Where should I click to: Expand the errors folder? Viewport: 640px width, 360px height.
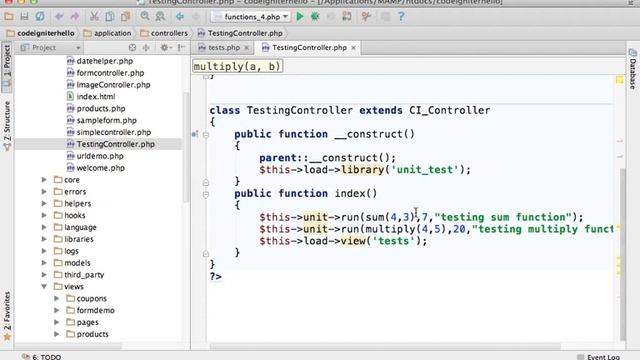44,191
